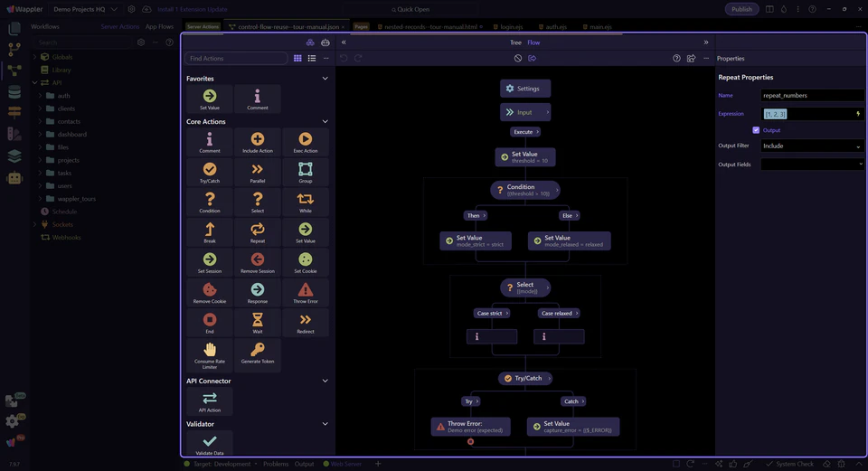
Task: Pick the Set Cookie action
Action: click(306, 263)
